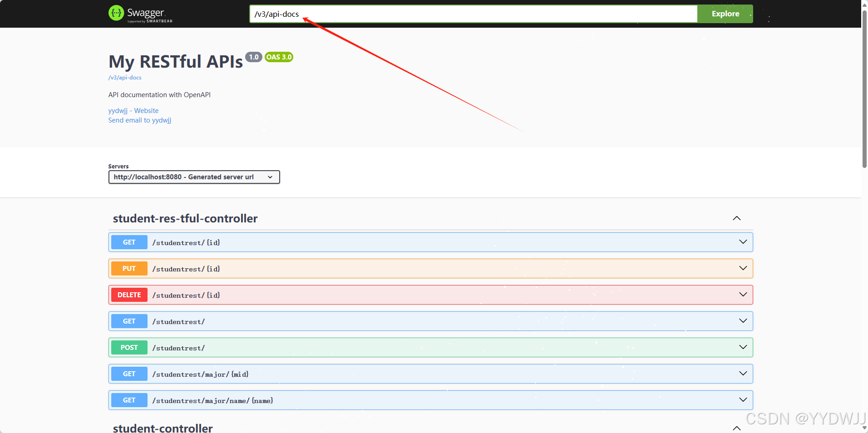This screenshot has height=433, width=868.
Task: Click API documentation with OpenAPI description text
Action: 159,95
